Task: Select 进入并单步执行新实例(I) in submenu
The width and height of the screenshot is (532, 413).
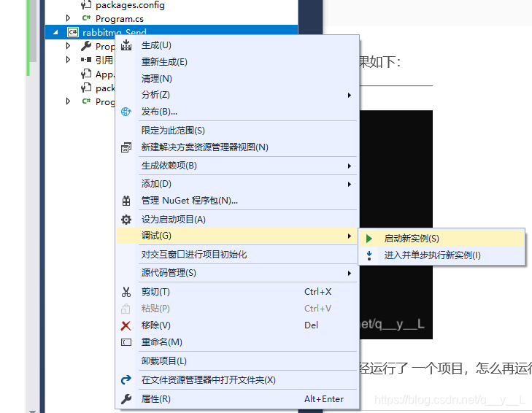Action: tap(442, 255)
